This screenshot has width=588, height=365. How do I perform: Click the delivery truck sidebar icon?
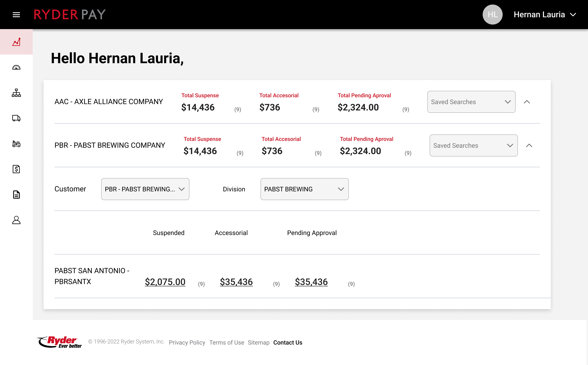pos(16,118)
